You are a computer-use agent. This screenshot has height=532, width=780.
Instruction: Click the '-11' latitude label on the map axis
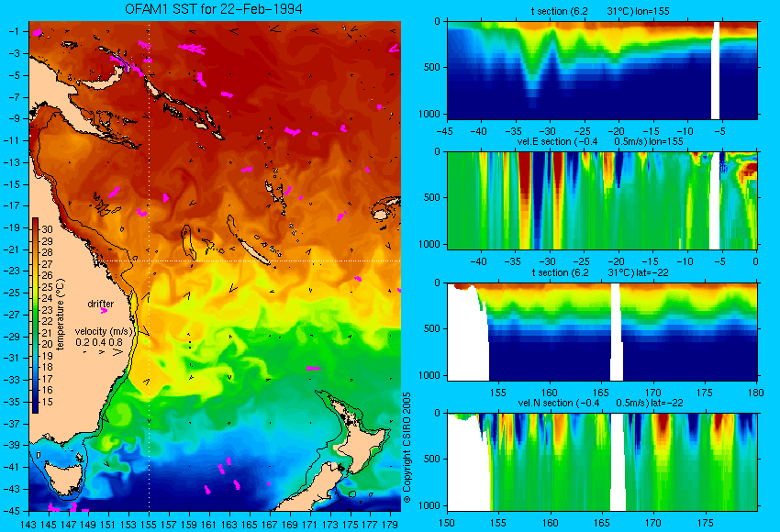click(x=11, y=140)
